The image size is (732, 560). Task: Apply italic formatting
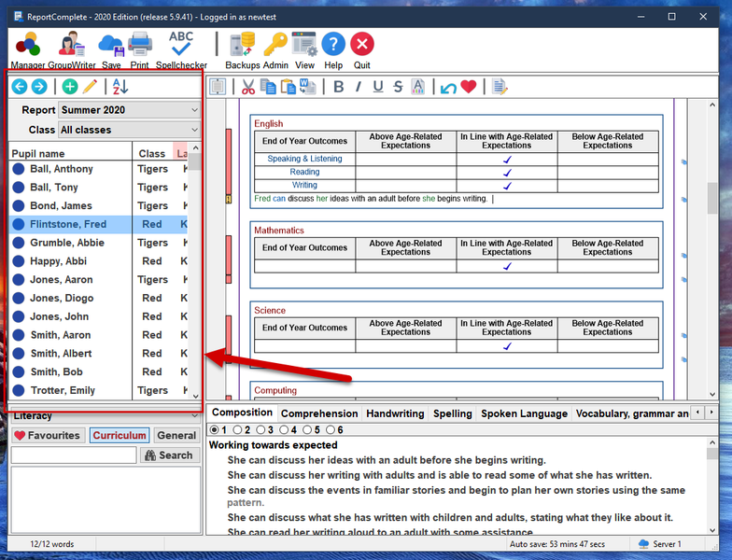pyautogui.click(x=359, y=87)
